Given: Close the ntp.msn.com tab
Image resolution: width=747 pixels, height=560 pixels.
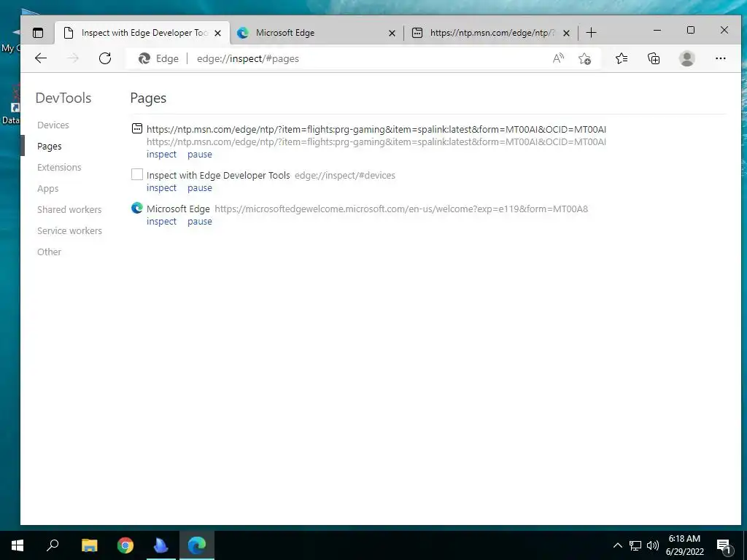Looking at the screenshot, I should point(566,33).
